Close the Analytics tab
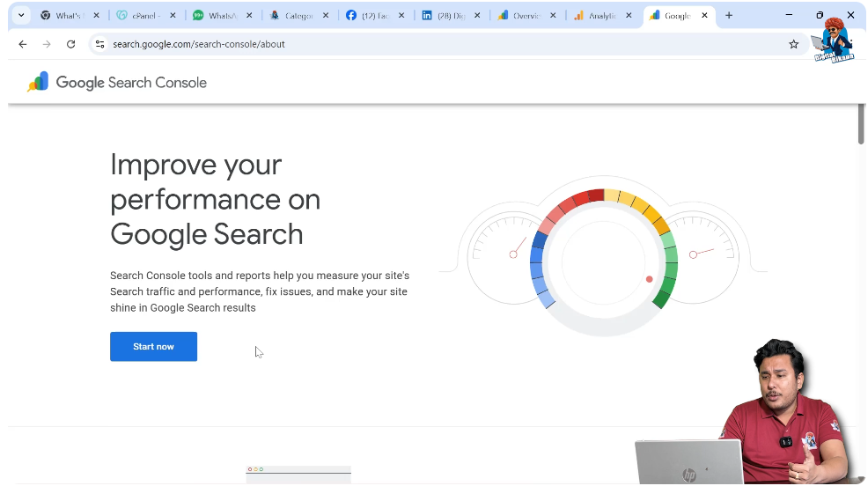 tap(629, 16)
